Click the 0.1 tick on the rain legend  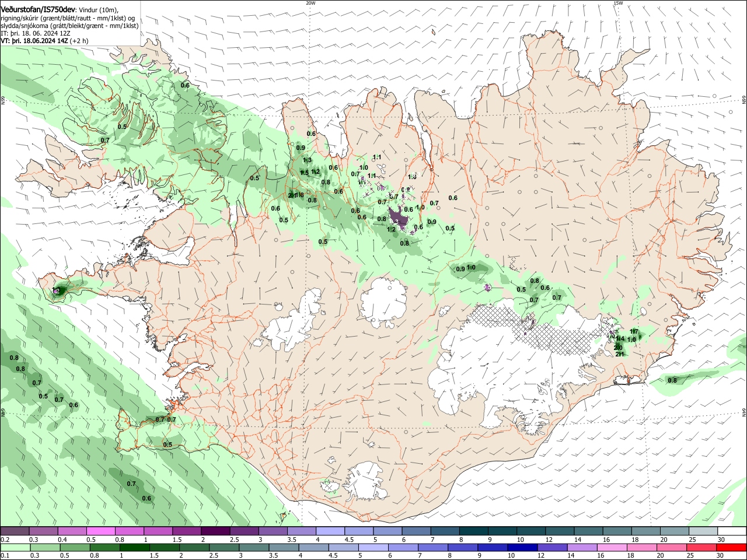tap(5, 556)
